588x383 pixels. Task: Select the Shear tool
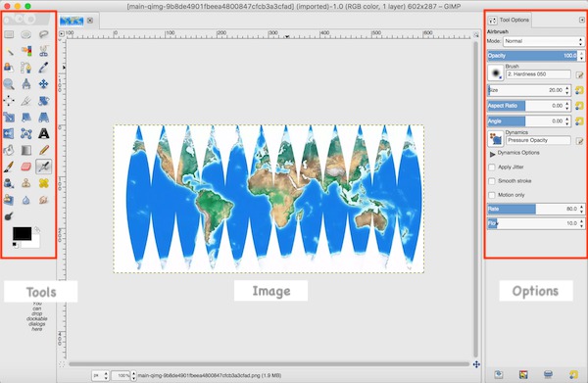[25, 117]
